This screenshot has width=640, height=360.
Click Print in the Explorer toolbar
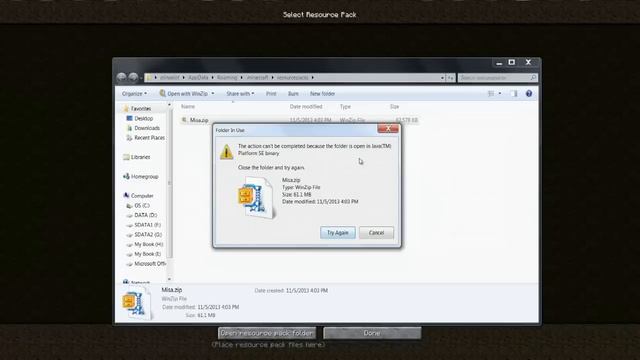pos(271,93)
